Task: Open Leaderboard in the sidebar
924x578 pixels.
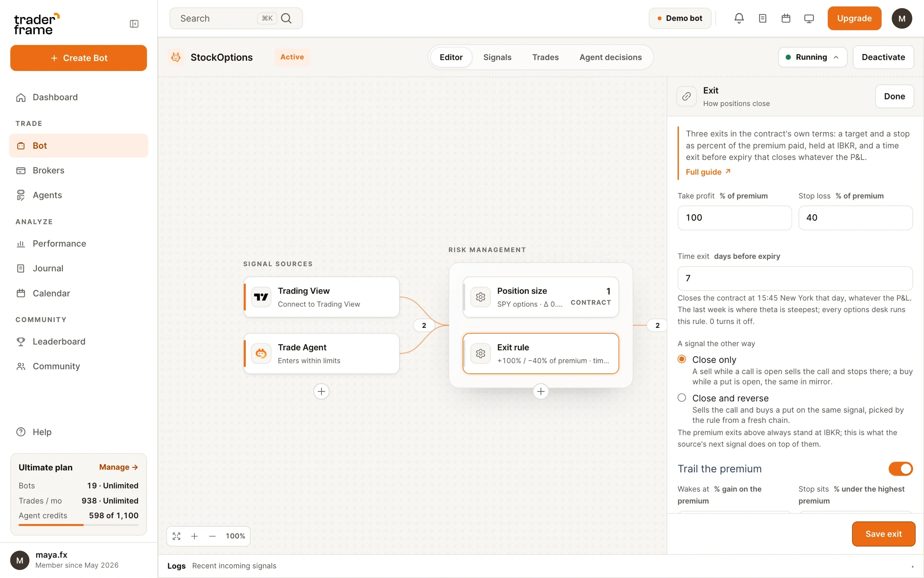Action: [x=79, y=341]
